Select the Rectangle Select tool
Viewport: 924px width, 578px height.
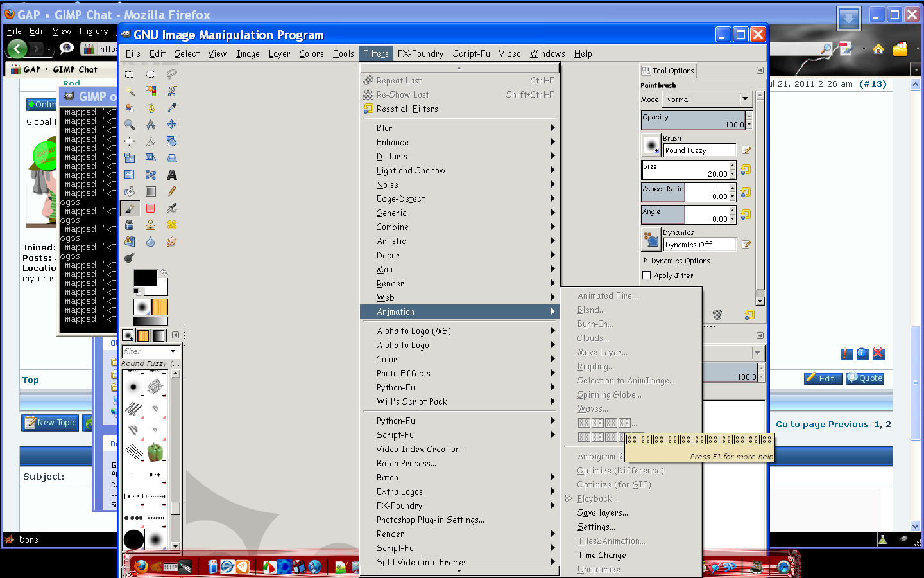(x=130, y=74)
